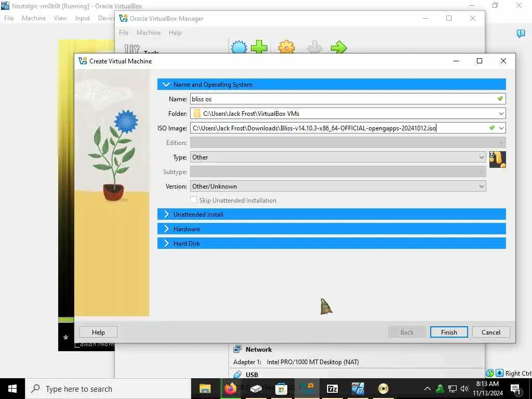Click the volume speaker tray icon
Screen dimensions: 532x399
coord(464,389)
